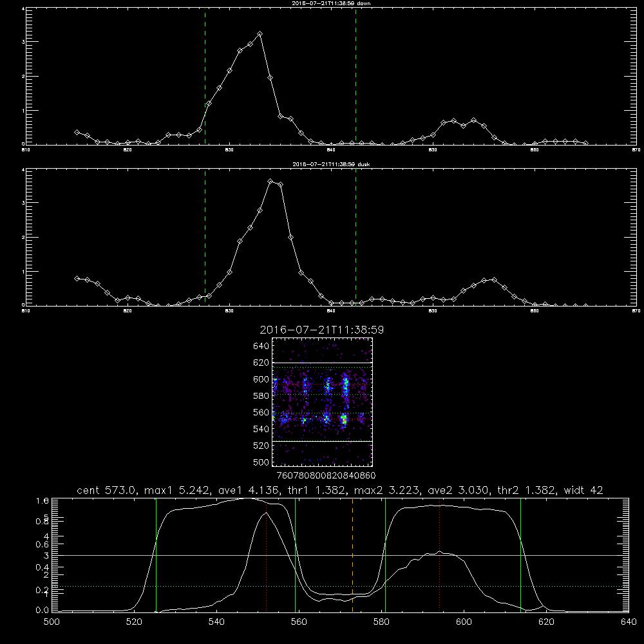Click the "640" y-axis label of the spectral image

click(261, 346)
